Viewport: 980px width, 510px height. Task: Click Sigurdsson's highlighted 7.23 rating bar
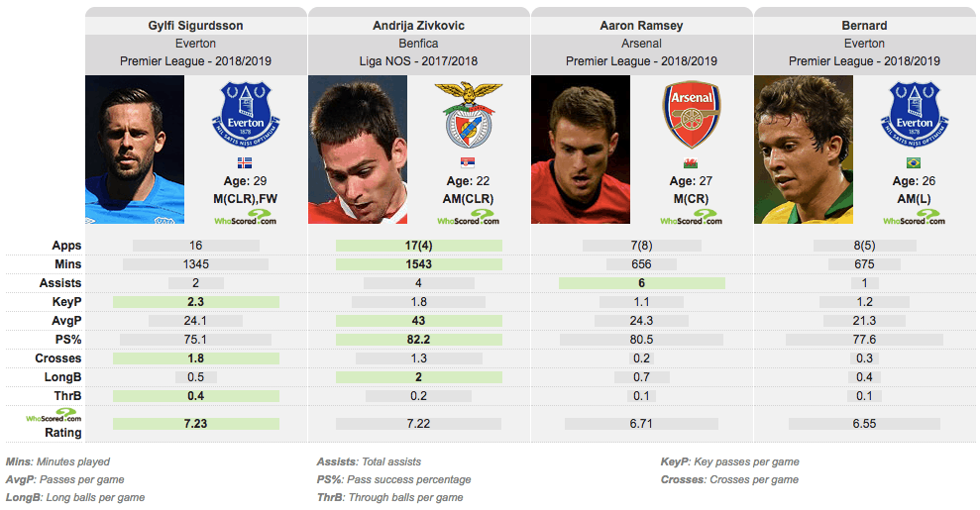point(195,424)
